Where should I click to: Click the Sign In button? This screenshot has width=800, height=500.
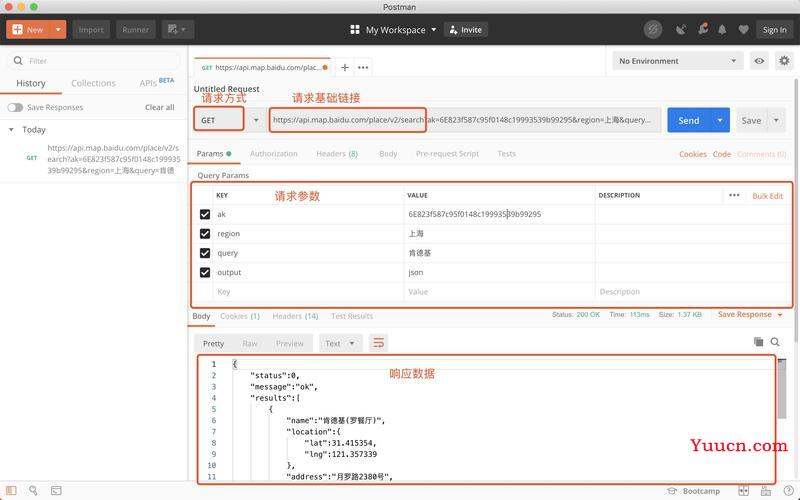pyautogui.click(x=774, y=30)
